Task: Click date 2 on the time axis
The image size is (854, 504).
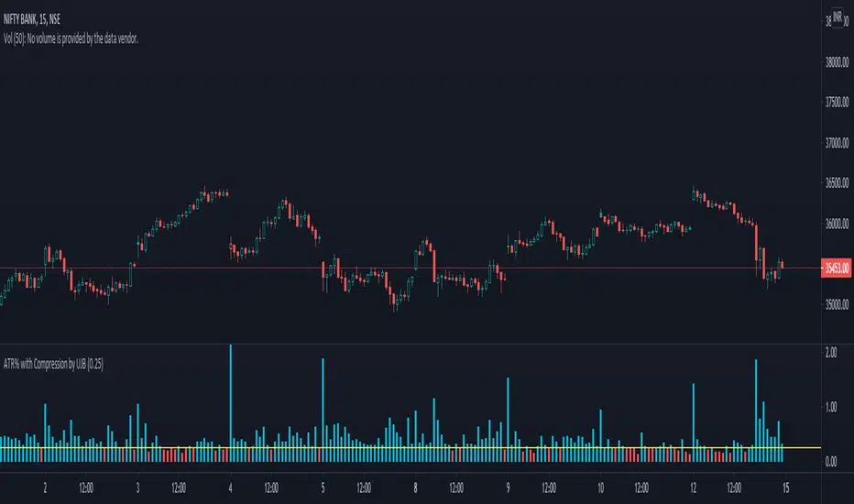Action: (x=45, y=489)
